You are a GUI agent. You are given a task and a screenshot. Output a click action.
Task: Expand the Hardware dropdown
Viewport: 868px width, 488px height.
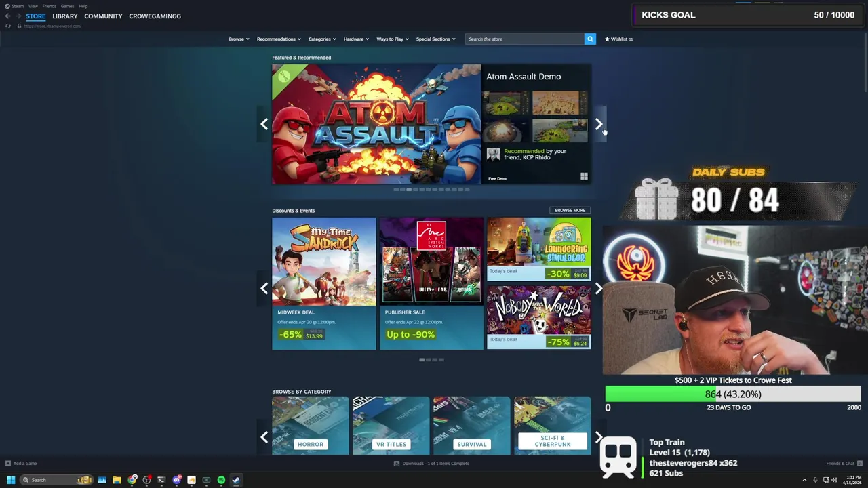coord(356,39)
